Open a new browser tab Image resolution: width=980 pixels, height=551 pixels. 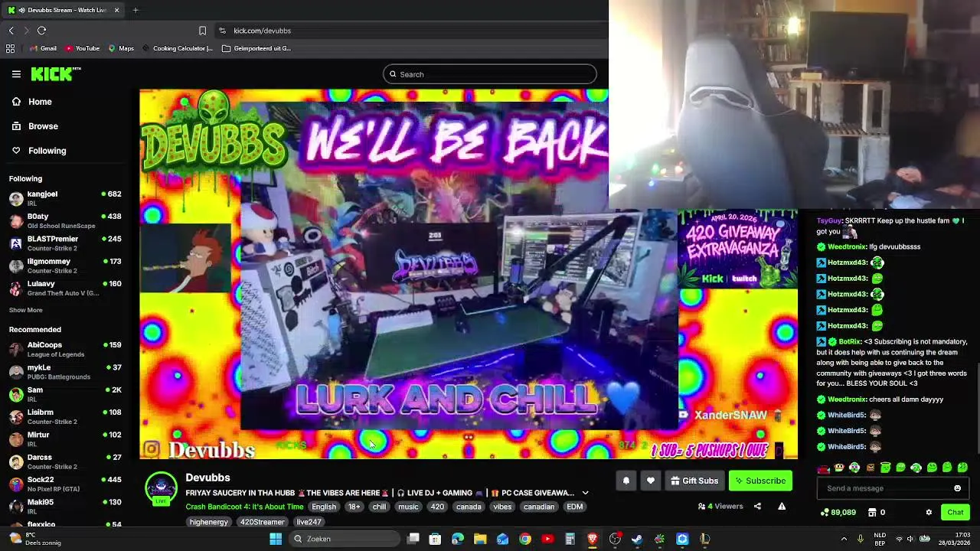point(136,10)
